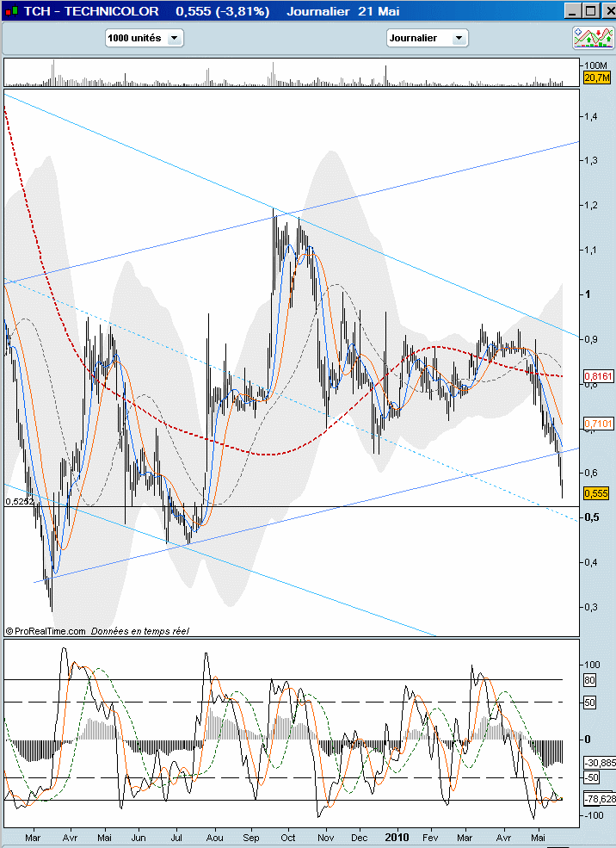Viewport: 616px width, 848px height.
Task: Click the 100M volume scale label
Action: [x=596, y=65]
